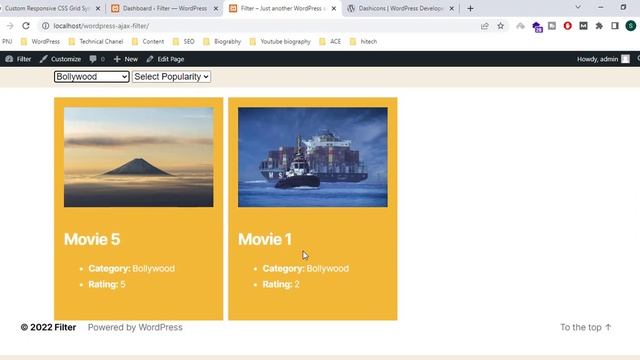Click the M extension icon
Viewport: 640px width, 360px height.
tap(583, 26)
